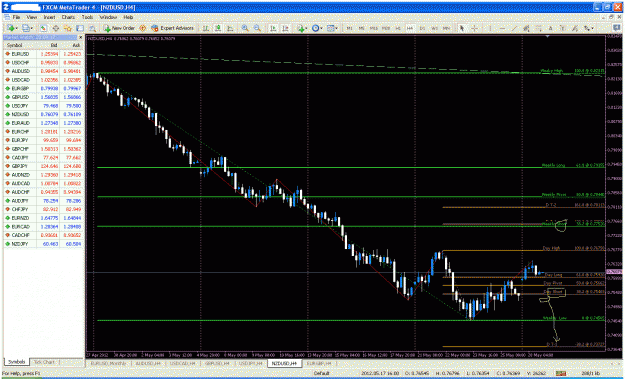
Task: Click the New Order button
Action: pyautogui.click(x=119, y=28)
